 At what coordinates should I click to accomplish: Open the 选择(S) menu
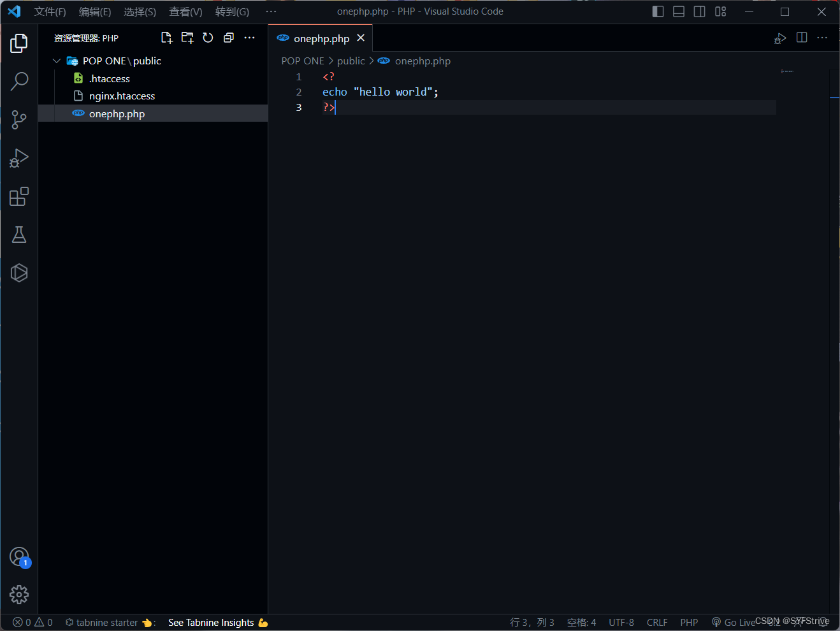pos(140,12)
